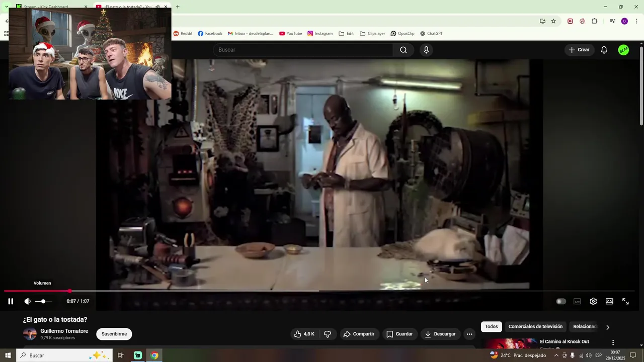The width and height of the screenshot is (644, 362).
Task: Adjust the volume slider handle
Action: 43,301
